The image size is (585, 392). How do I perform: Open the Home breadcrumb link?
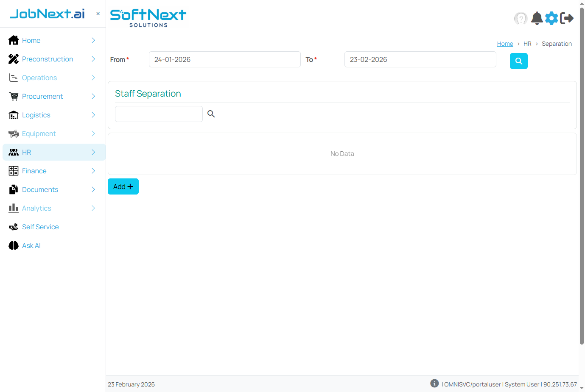[x=505, y=44]
